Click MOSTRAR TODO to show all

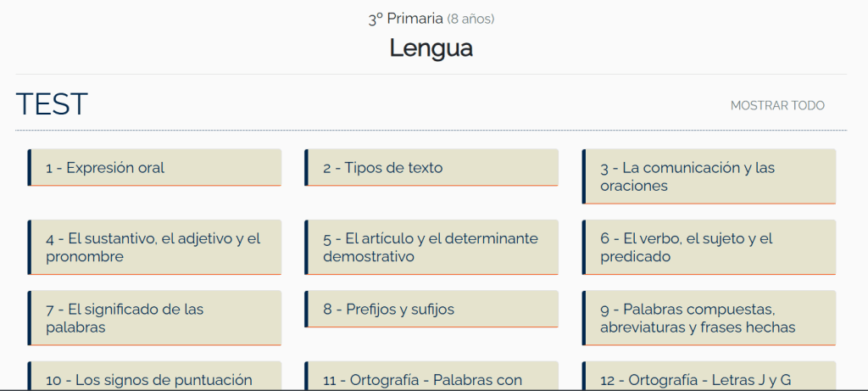pos(777,105)
